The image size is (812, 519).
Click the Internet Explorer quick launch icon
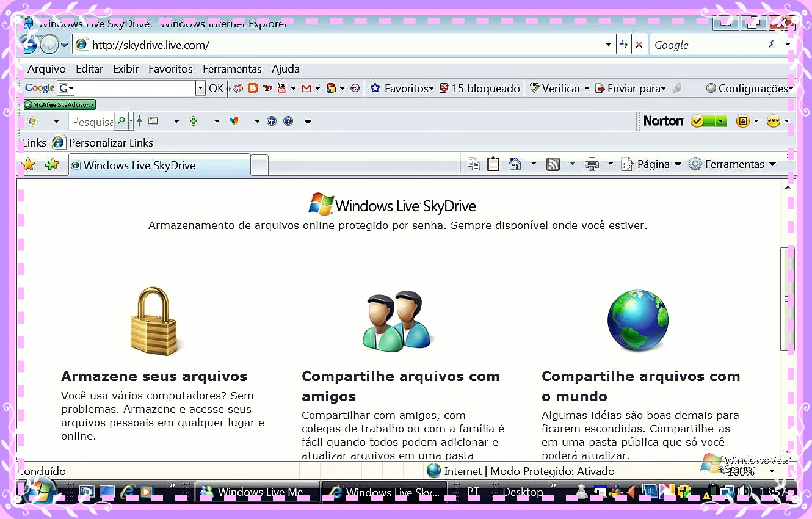[x=128, y=492]
